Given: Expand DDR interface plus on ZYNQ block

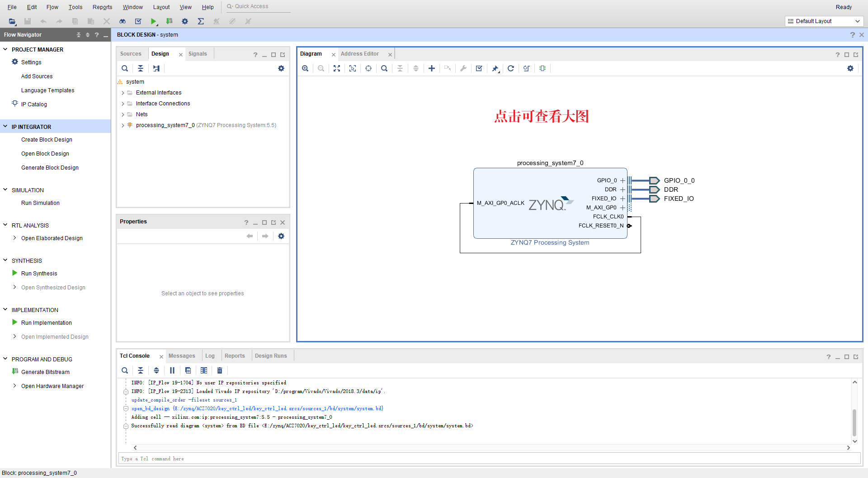Looking at the screenshot, I should 623,189.
